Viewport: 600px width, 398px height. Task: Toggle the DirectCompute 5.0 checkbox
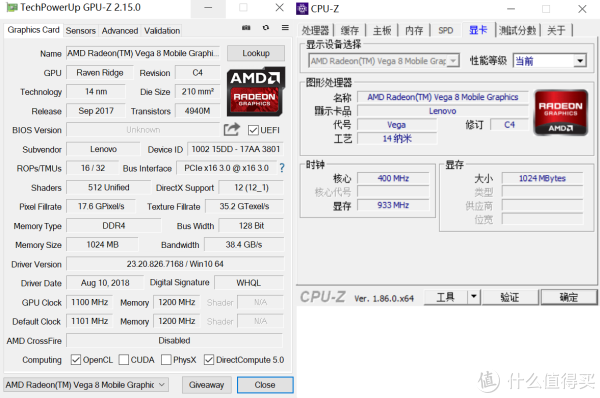click(x=209, y=360)
